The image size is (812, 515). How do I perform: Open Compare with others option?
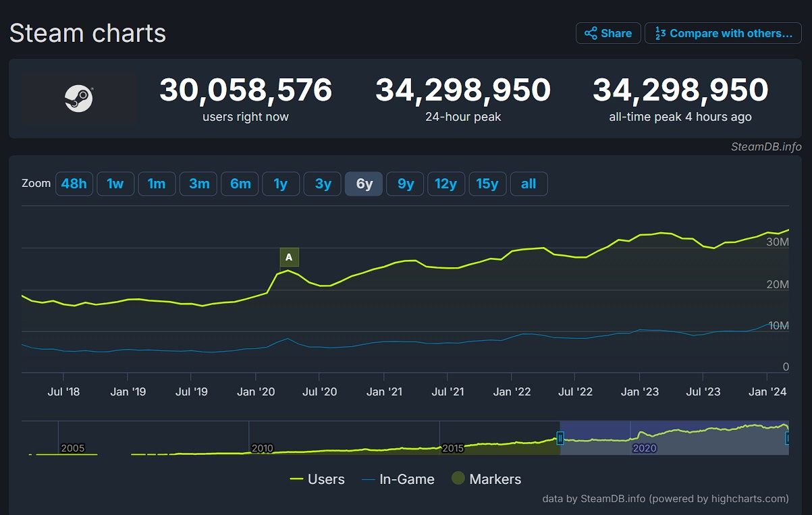[723, 33]
